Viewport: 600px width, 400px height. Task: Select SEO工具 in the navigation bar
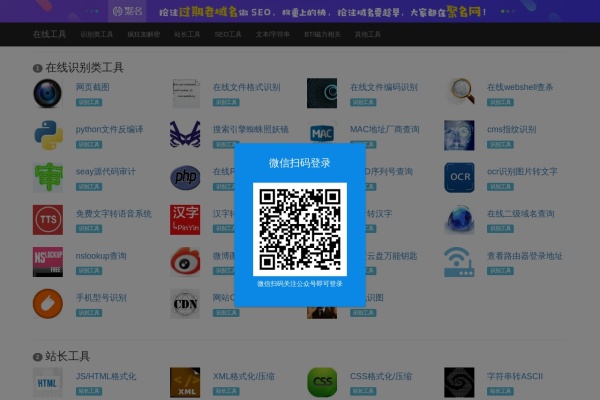tap(227, 34)
